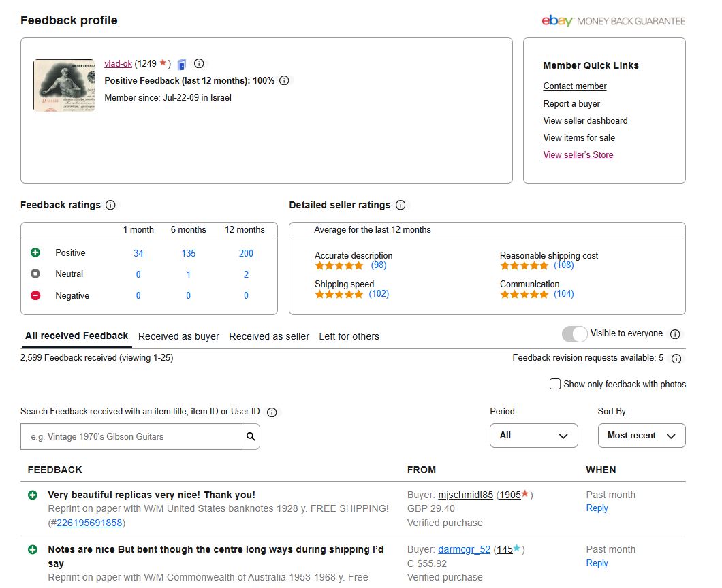Image resolution: width=722 pixels, height=588 pixels.
Task: Click the info icon beside the seller's feedback score
Action: 199,63
